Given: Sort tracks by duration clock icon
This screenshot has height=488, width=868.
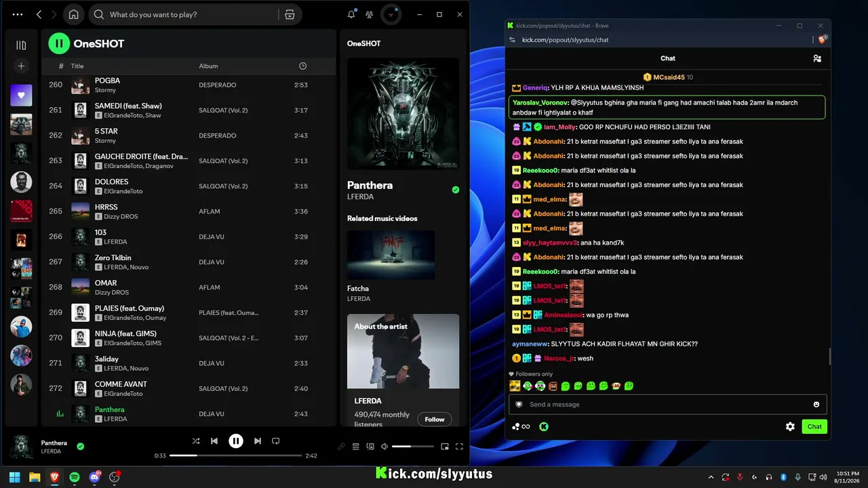Looking at the screenshot, I should (302, 66).
